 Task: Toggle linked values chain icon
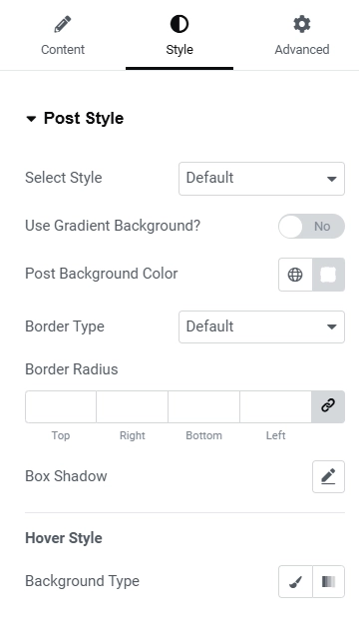[x=328, y=406]
